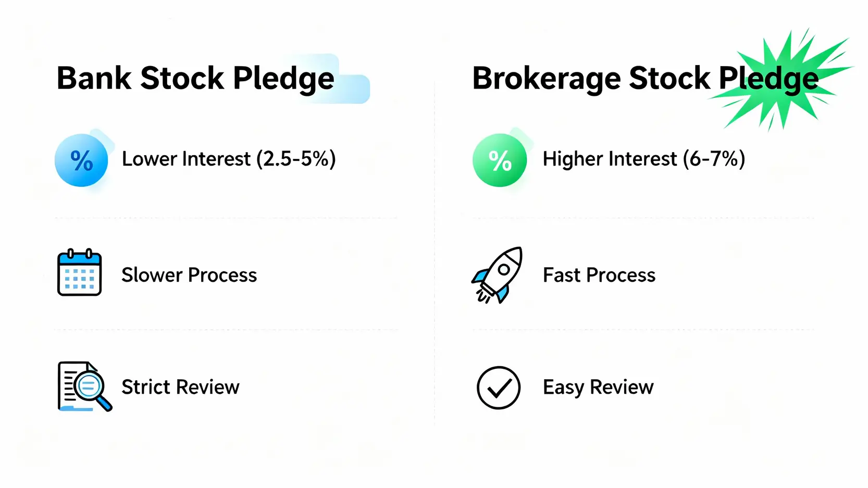Image resolution: width=868 pixels, height=488 pixels.
Task: Click the Fast Process label
Action: (x=599, y=275)
